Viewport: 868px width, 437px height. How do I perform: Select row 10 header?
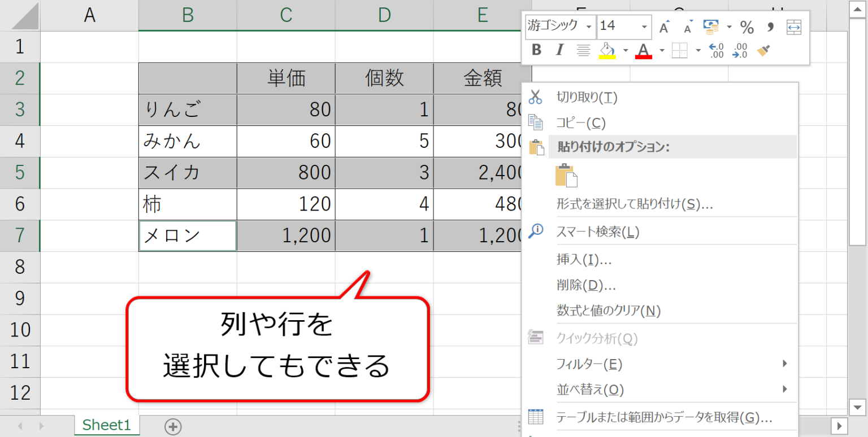click(20, 329)
